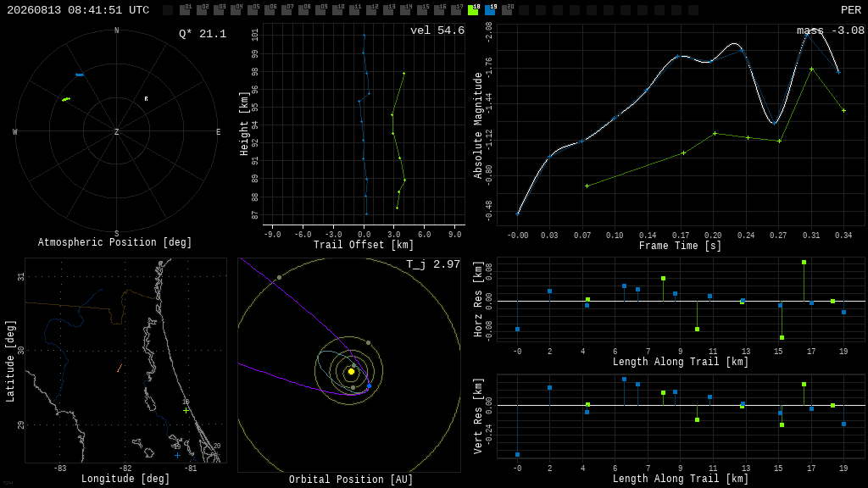Click the UTC timestamp text
Image resolution: width=868 pixels, height=488 pixels.
coord(78,10)
